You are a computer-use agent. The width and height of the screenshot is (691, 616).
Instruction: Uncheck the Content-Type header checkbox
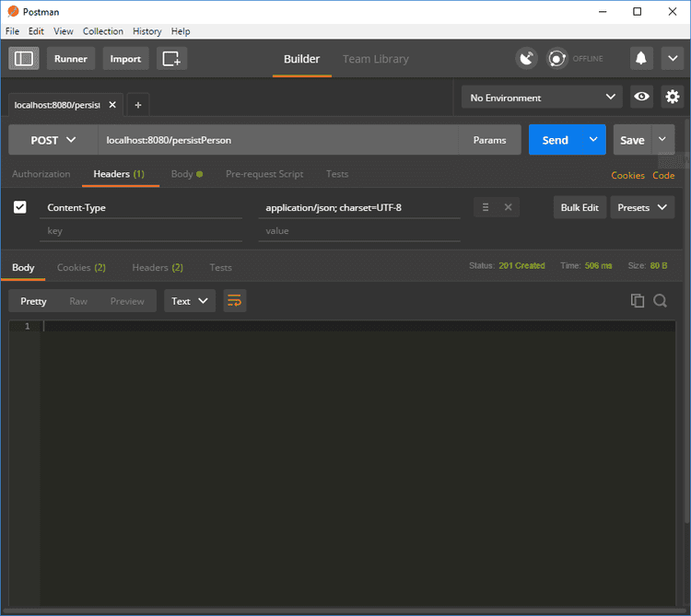(x=20, y=207)
